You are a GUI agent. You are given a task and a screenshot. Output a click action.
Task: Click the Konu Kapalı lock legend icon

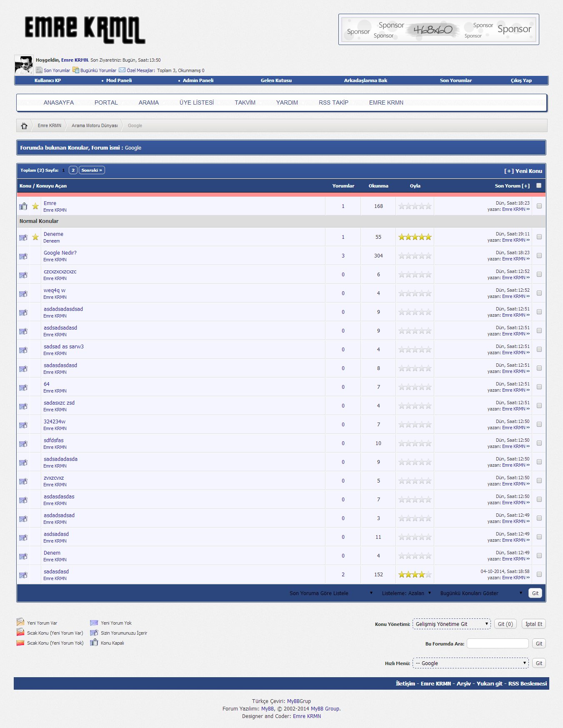[94, 642]
